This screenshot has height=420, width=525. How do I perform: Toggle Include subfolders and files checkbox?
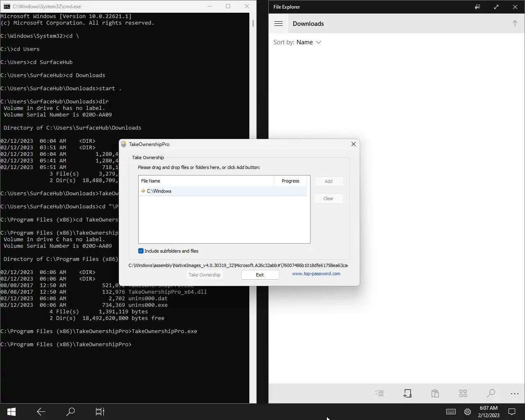pyautogui.click(x=141, y=251)
